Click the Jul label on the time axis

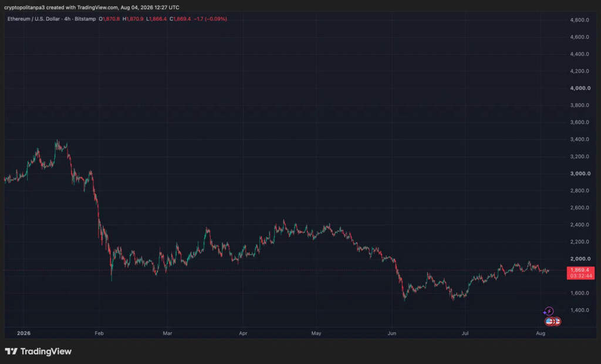pos(465,334)
